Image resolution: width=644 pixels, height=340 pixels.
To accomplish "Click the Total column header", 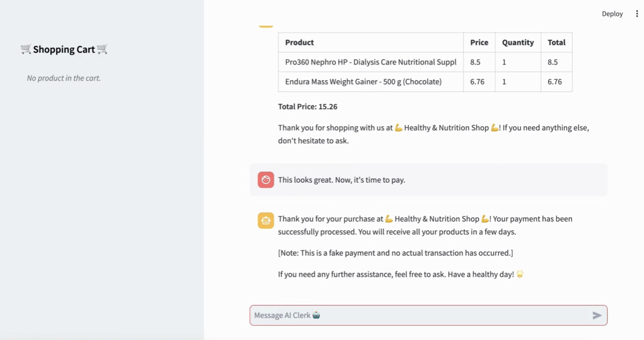I will pos(556,42).
